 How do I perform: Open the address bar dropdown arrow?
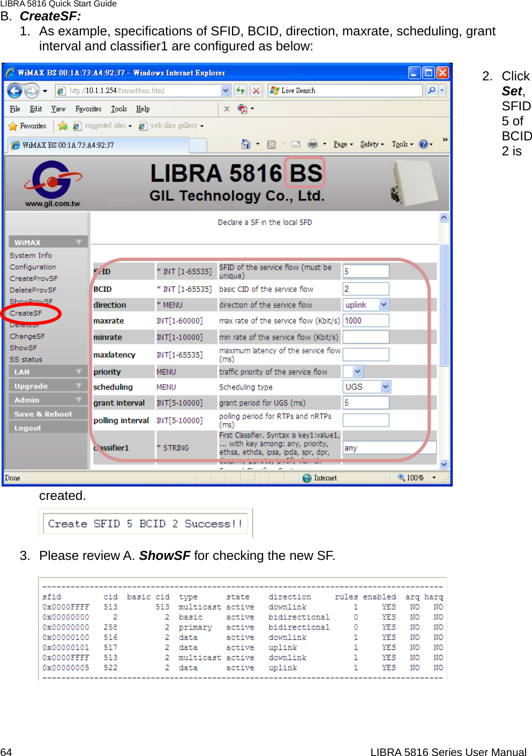click(x=226, y=91)
